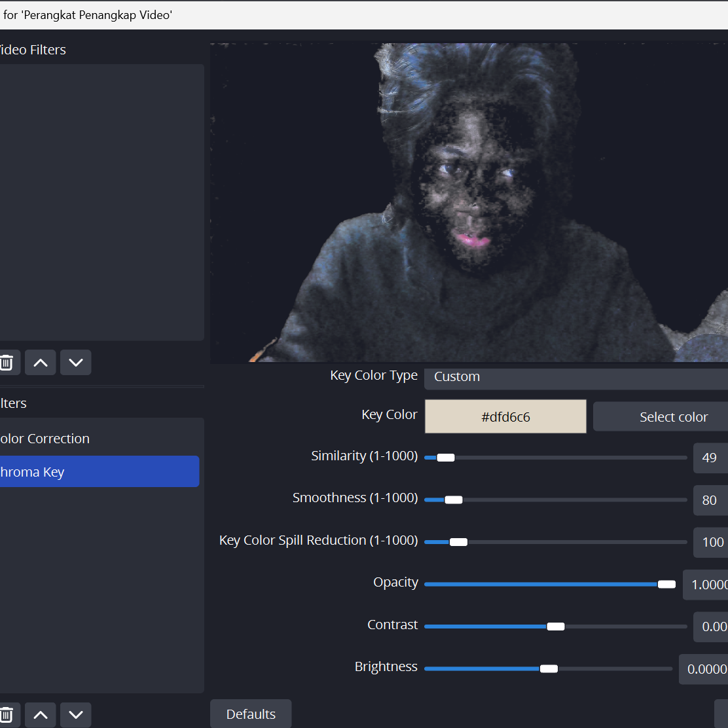The width and height of the screenshot is (728, 728).
Task: Adjust the Similarity slider handle
Action: tap(446, 458)
